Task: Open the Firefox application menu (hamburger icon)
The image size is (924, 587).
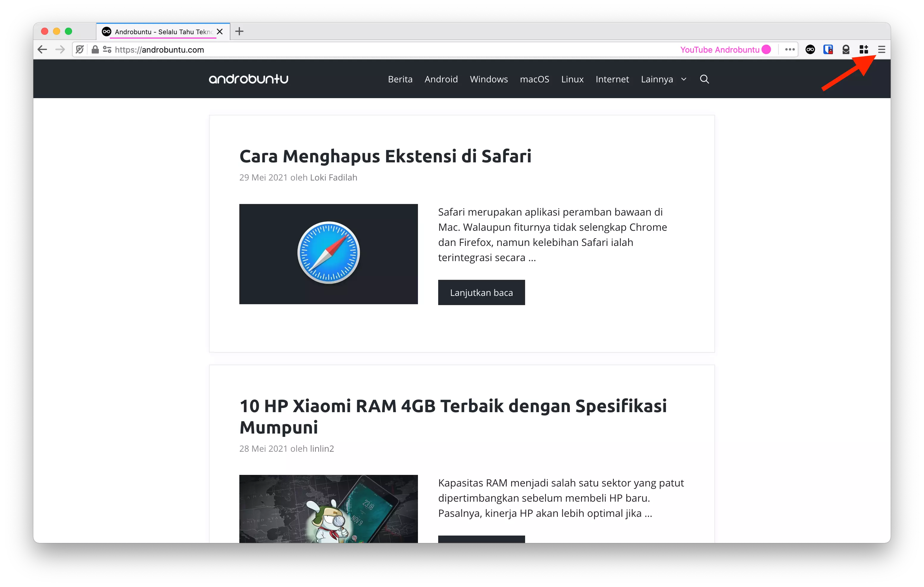Action: [881, 49]
